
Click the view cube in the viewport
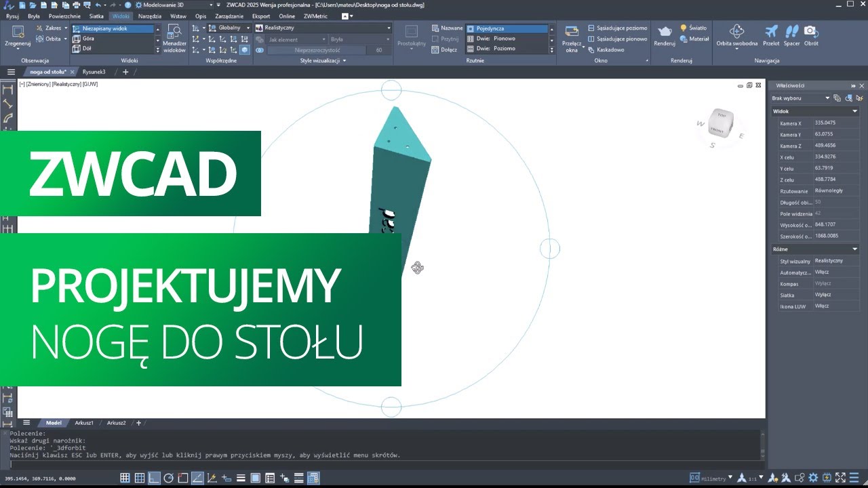point(721,124)
